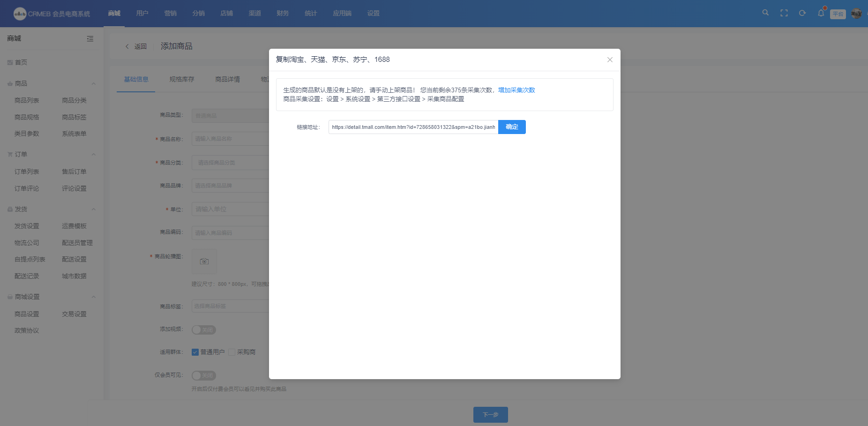Collapse the 订单 sidebar group

[x=93, y=155]
